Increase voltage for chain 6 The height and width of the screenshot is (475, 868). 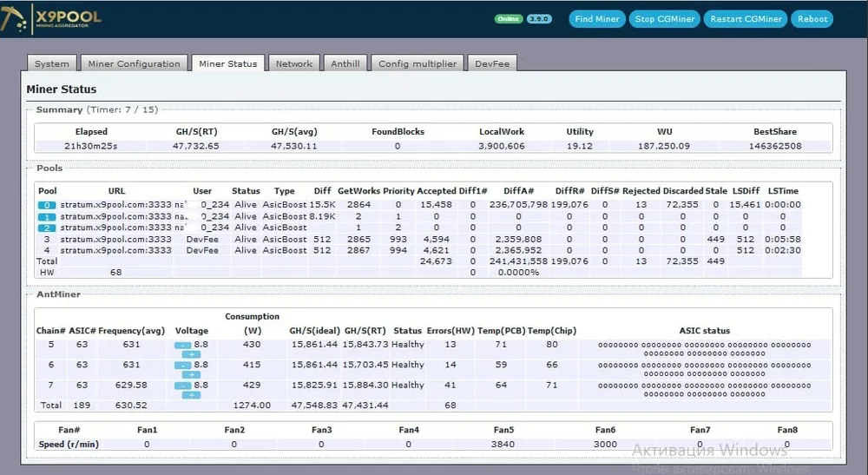pos(191,375)
